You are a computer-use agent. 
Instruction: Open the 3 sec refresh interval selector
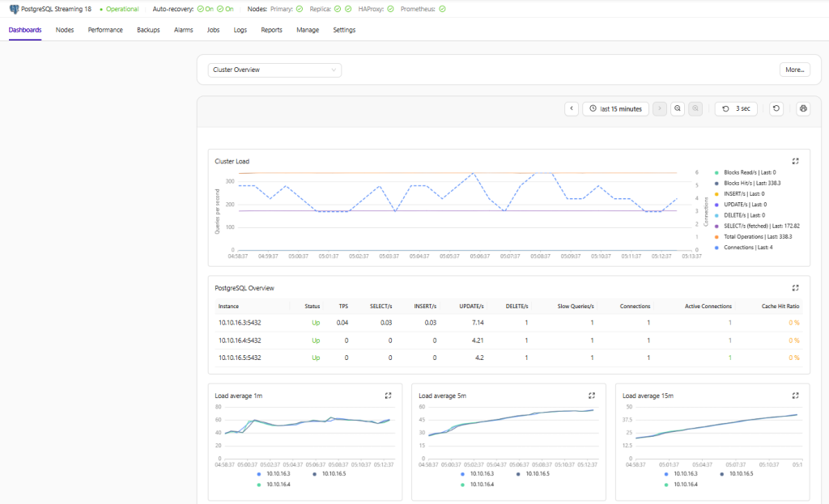point(736,108)
